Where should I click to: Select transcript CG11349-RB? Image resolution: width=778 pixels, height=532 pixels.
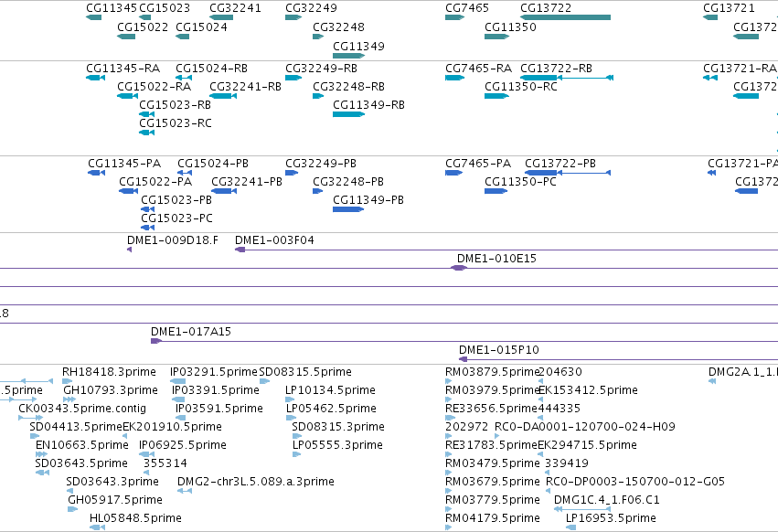tap(368, 105)
